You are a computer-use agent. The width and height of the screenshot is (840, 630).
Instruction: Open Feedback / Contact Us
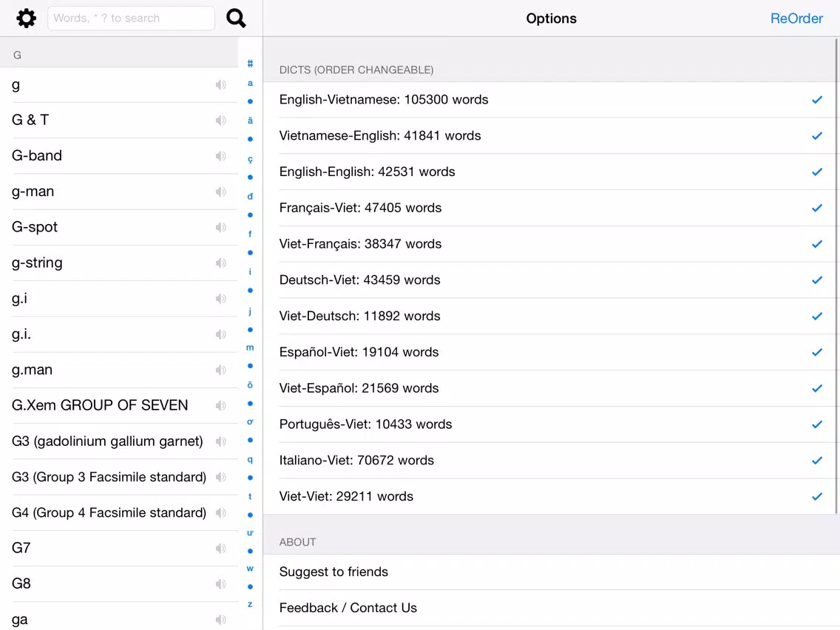tap(552, 608)
